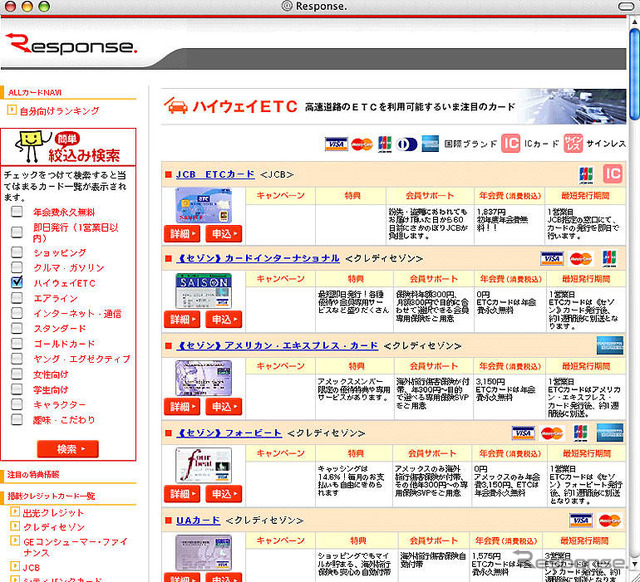
Task: Check the インターネット・通信 checkbox
Action: [x=17, y=313]
